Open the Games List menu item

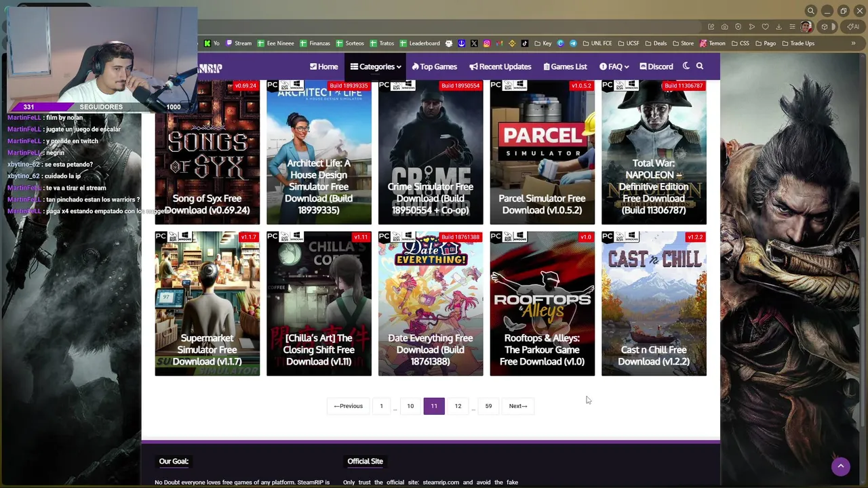(565, 66)
